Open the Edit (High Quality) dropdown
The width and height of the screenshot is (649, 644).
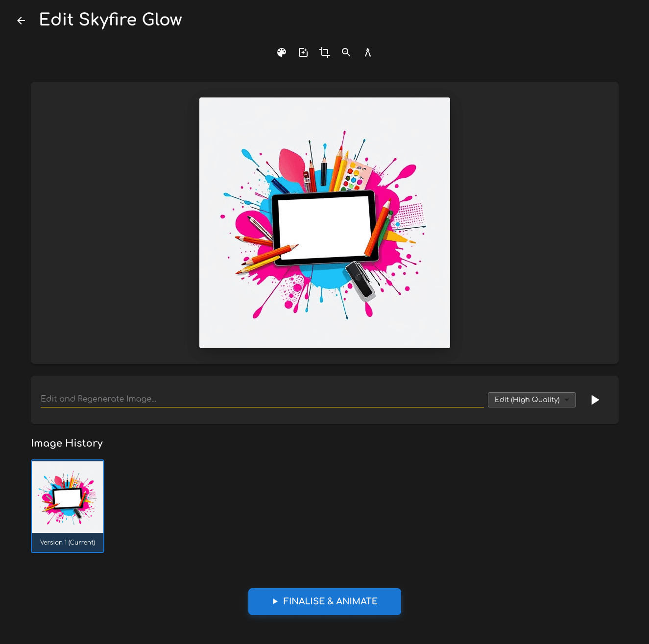coord(527,400)
